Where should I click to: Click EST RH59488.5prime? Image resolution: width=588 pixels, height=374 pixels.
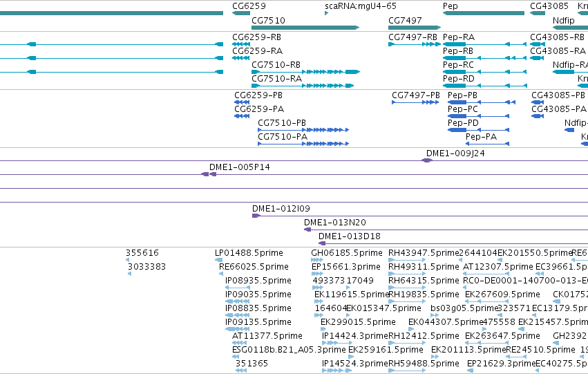tap(424, 364)
